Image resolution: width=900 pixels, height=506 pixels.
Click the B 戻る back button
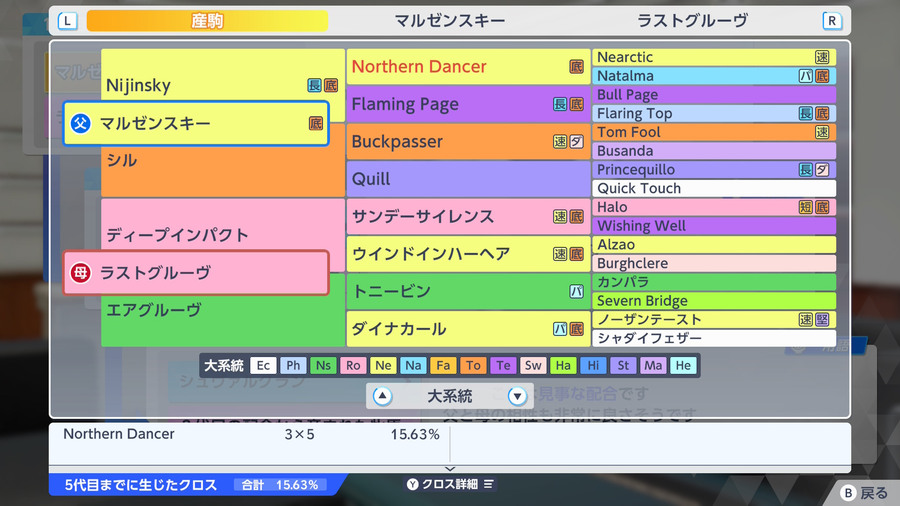[x=864, y=493]
